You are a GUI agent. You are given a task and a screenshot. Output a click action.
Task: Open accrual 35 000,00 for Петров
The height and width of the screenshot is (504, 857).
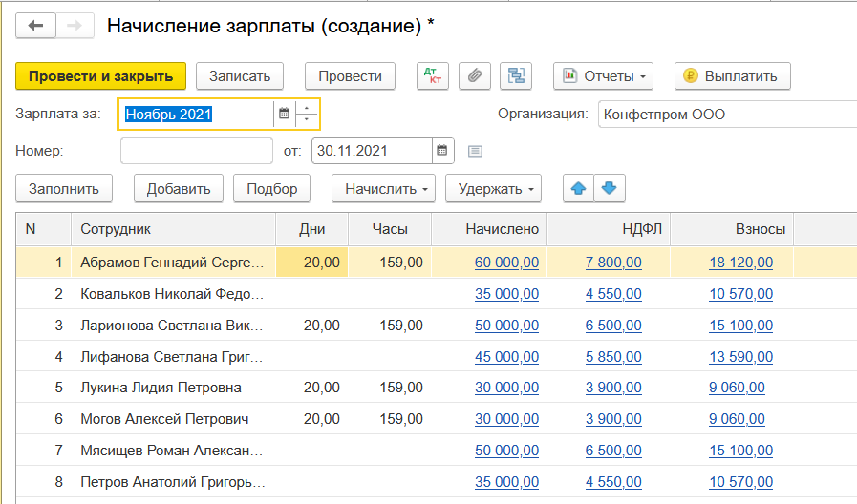tap(506, 482)
